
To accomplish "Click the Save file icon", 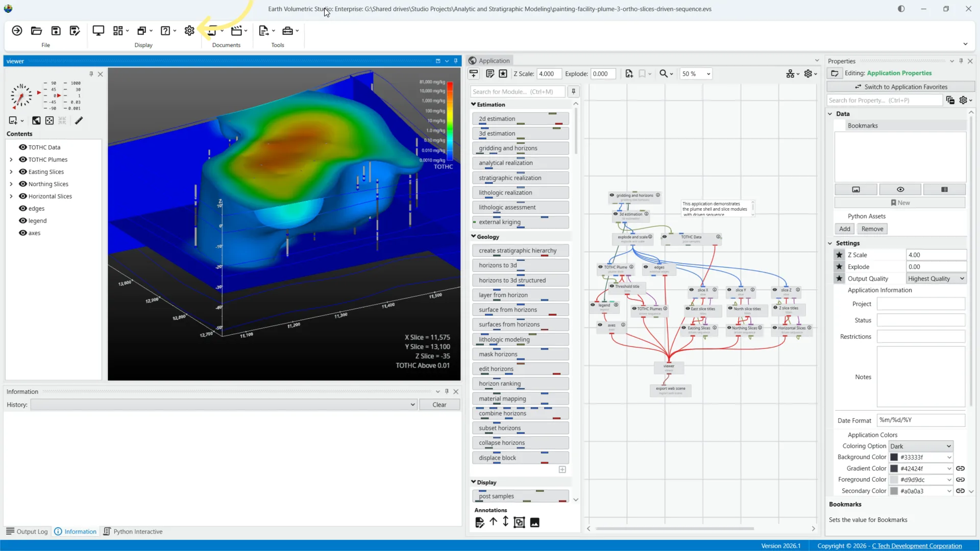I will (56, 31).
